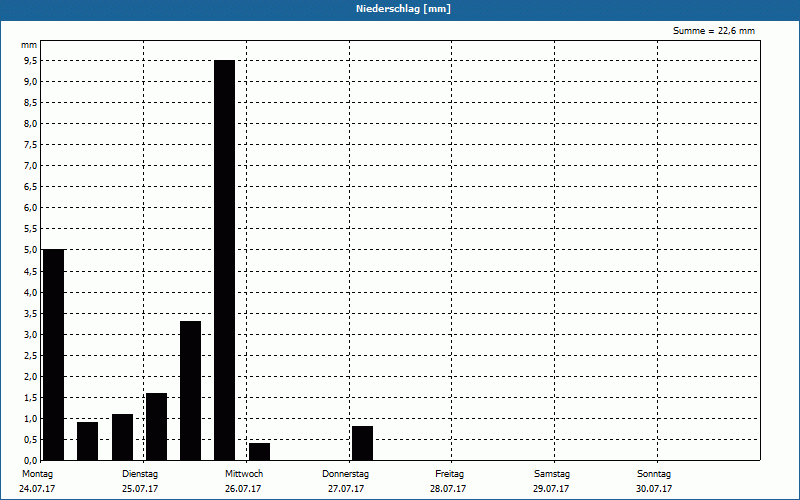Click the Mittwoch axis label
Screen dimensions: 800x500
(x=244, y=474)
